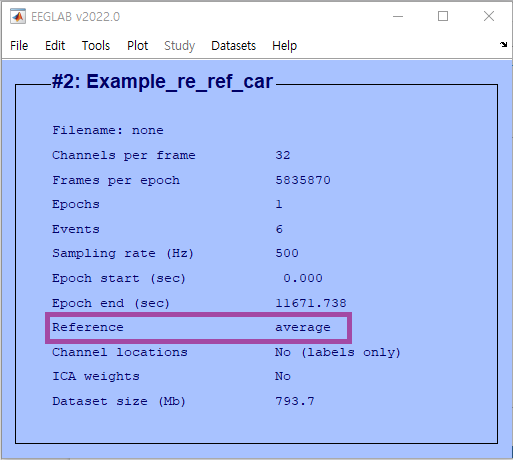
Task: Click the 'Frames per epoch' label
Action: [x=116, y=180]
